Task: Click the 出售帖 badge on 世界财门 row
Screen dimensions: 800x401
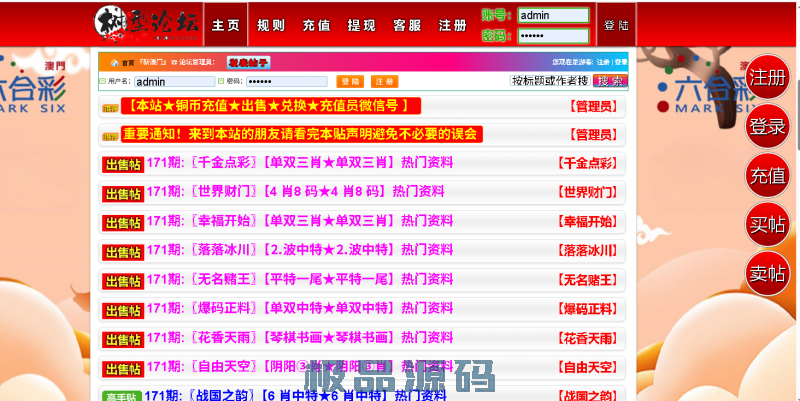Action: [123, 194]
